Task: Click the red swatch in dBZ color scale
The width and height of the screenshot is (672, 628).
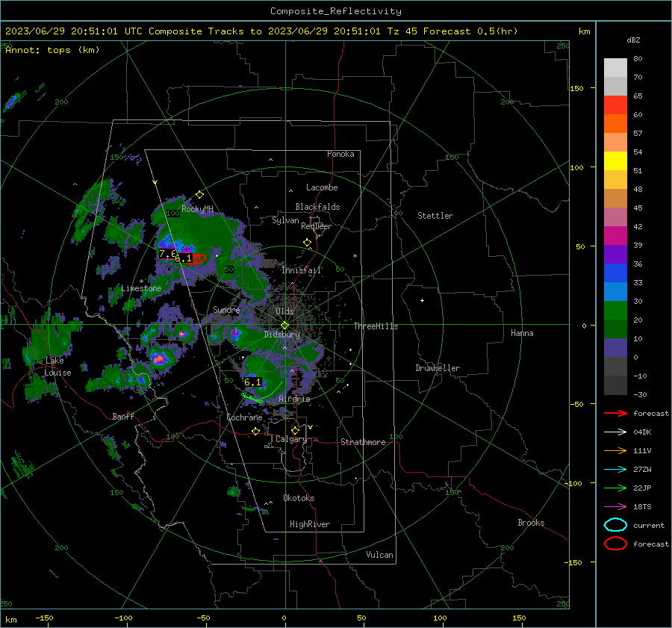Action: tap(615, 105)
